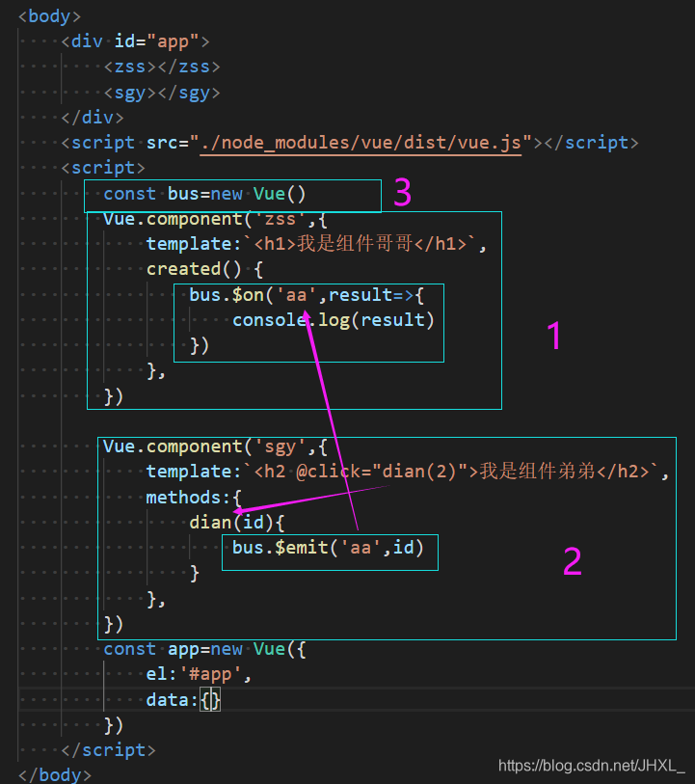This screenshot has height=784, width=695.
Task: Click the 我是组件哥哥 template line
Action: point(316,244)
